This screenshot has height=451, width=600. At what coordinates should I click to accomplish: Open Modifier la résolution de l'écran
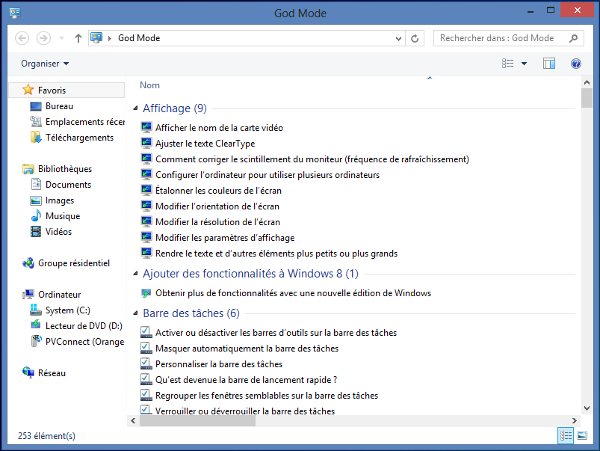(217, 221)
